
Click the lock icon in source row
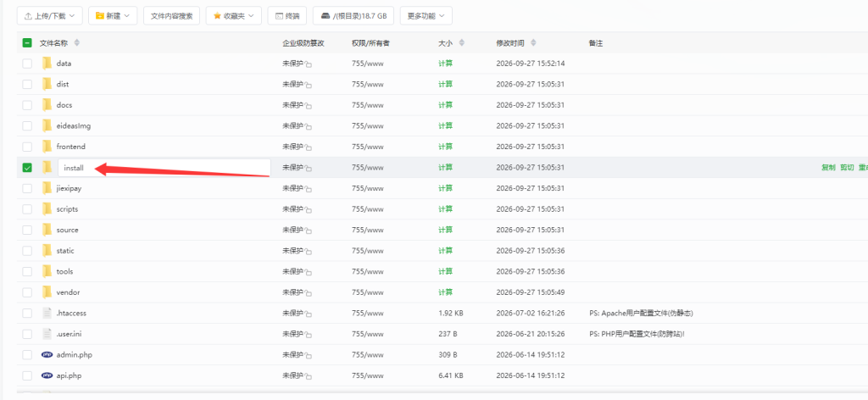pyautogui.click(x=309, y=231)
